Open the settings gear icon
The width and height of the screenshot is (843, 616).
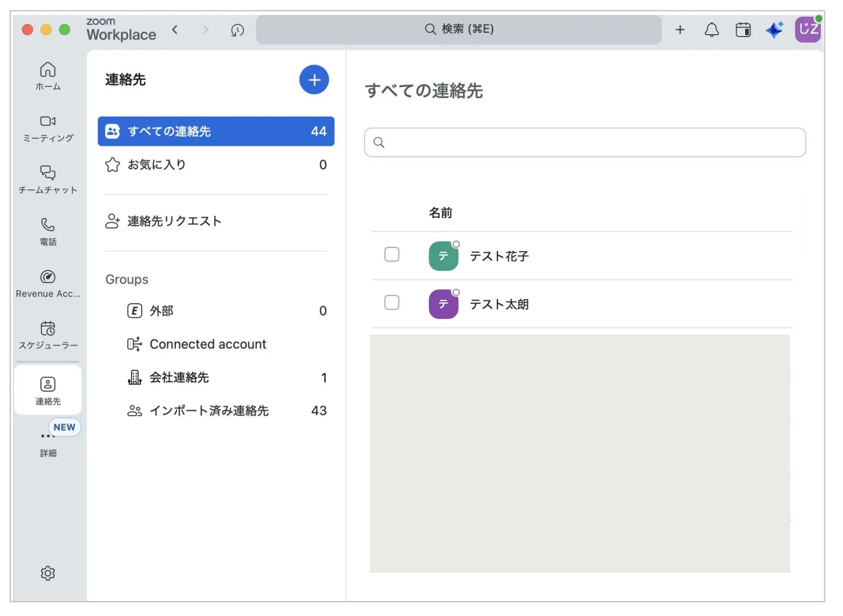48,573
